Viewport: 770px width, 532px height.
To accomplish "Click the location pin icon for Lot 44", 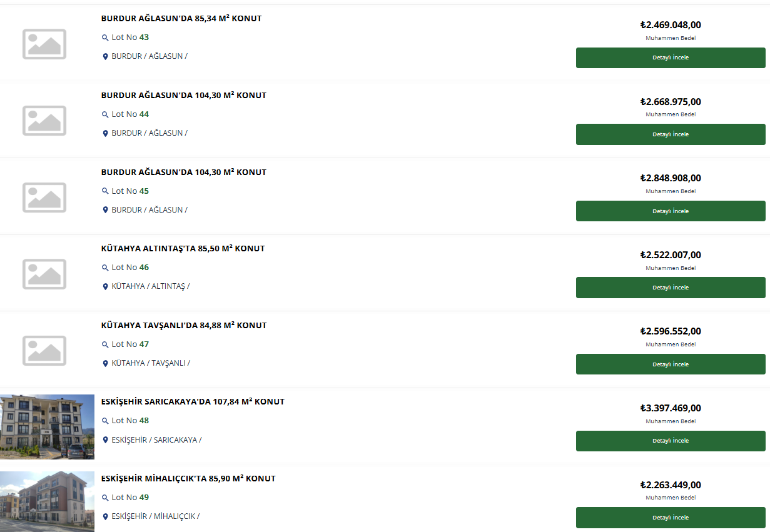I will coord(105,133).
